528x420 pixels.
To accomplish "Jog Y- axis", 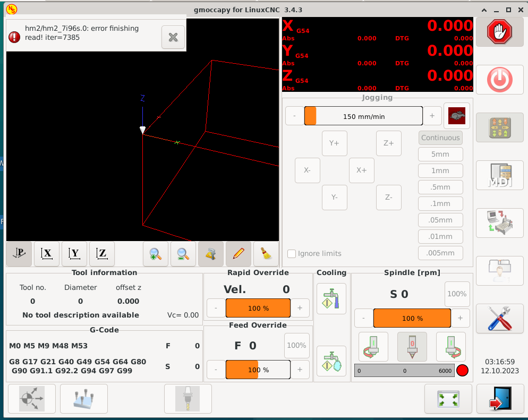I will click(x=334, y=197).
